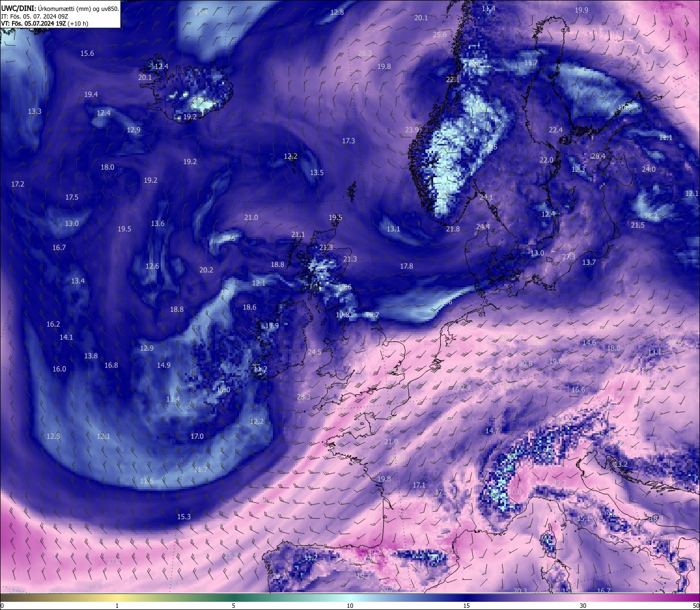Click the map value 15.6

(87, 54)
